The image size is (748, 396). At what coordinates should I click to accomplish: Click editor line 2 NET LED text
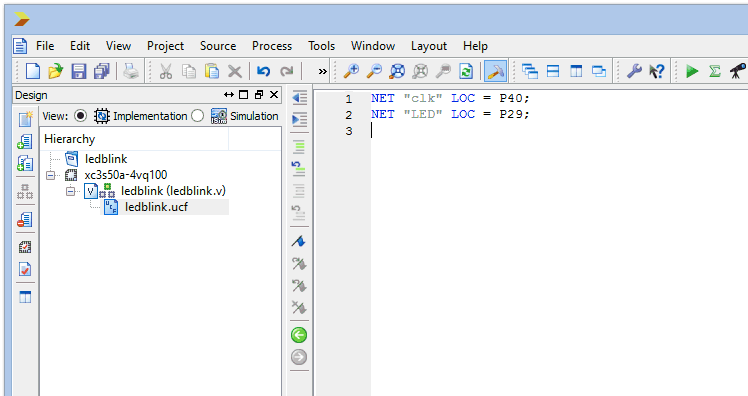pyautogui.click(x=450, y=115)
